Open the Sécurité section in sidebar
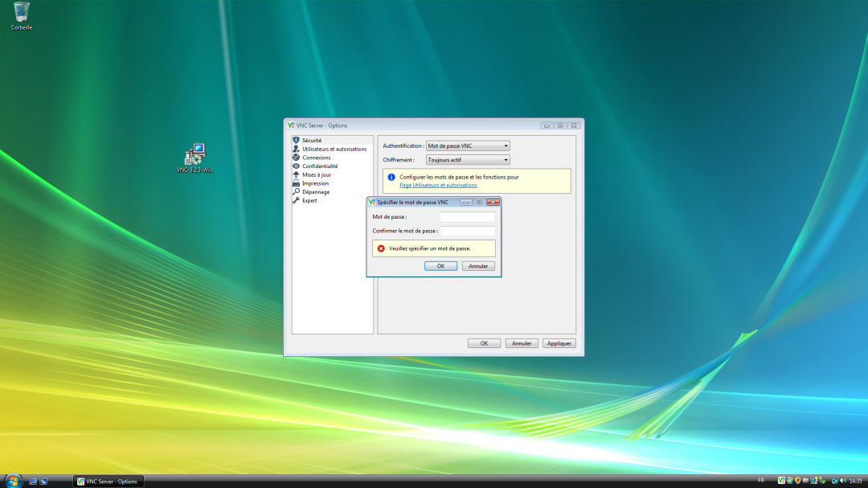 312,140
